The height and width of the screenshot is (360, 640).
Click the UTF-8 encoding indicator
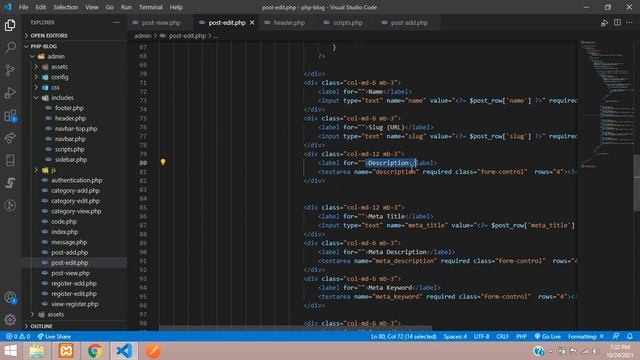coord(482,336)
